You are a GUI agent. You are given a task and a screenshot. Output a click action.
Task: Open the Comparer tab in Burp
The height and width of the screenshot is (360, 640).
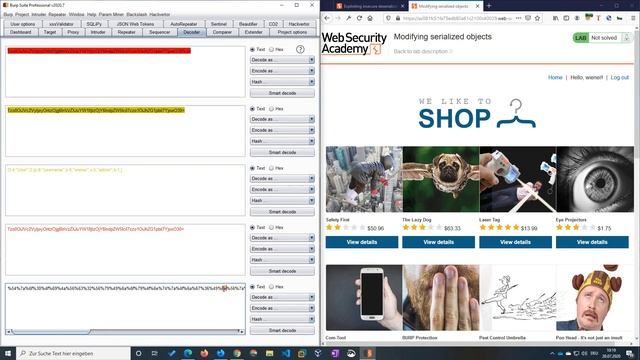coord(222,32)
